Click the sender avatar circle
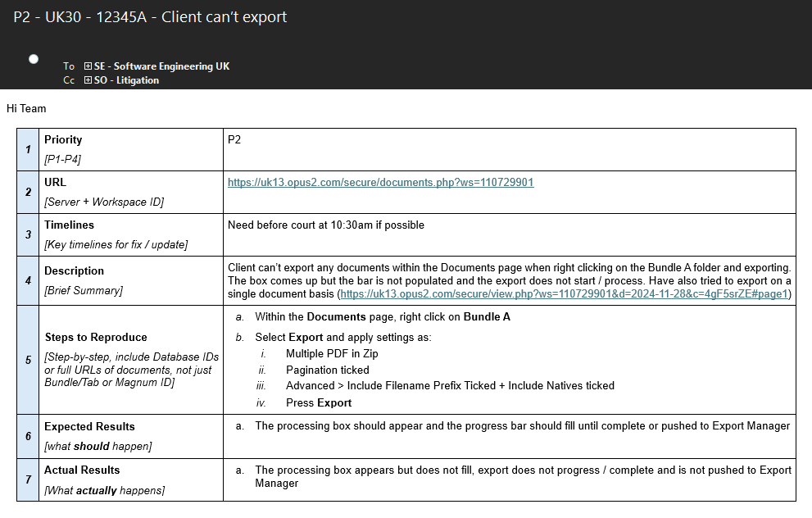This screenshot has height=518, width=812. [34, 59]
